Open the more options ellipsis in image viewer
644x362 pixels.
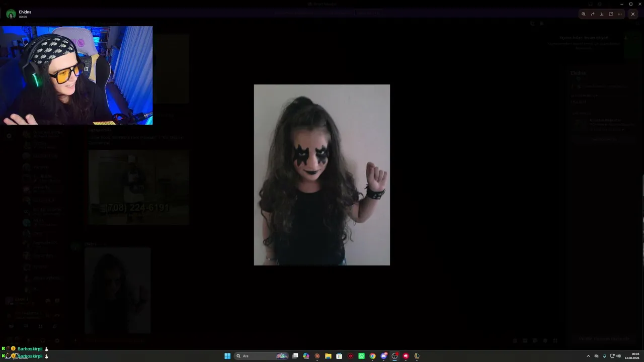tap(619, 14)
